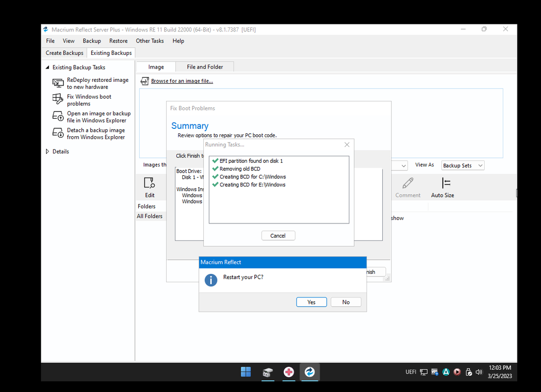Image resolution: width=541 pixels, height=392 pixels.
Task: Select the File and Folder tab
Action: 205,67
